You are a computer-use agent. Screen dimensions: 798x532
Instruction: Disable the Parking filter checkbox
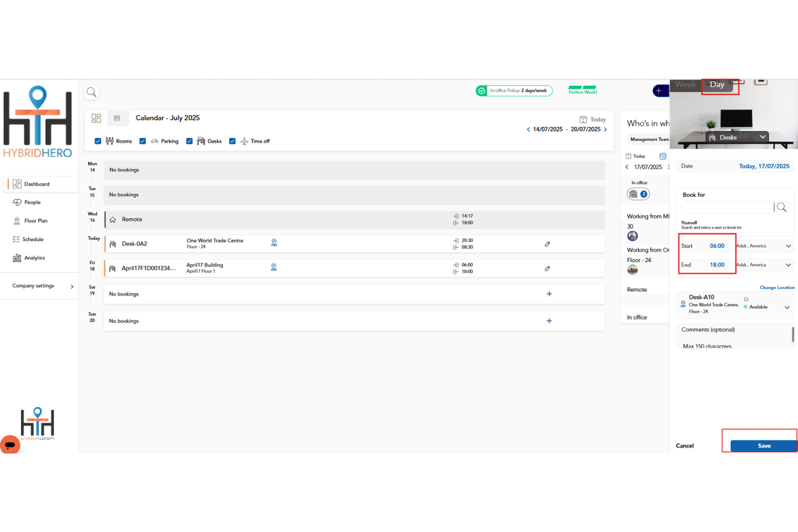coord(142,141)
